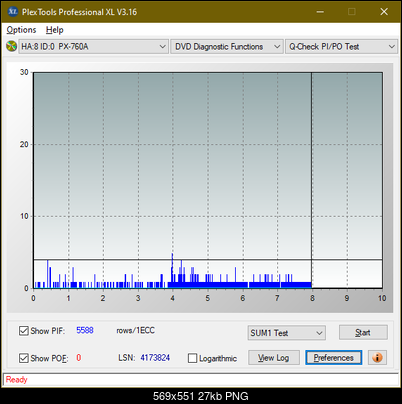Click the Ready status bar text
The image size is (402, 404).
coord(17,380)
